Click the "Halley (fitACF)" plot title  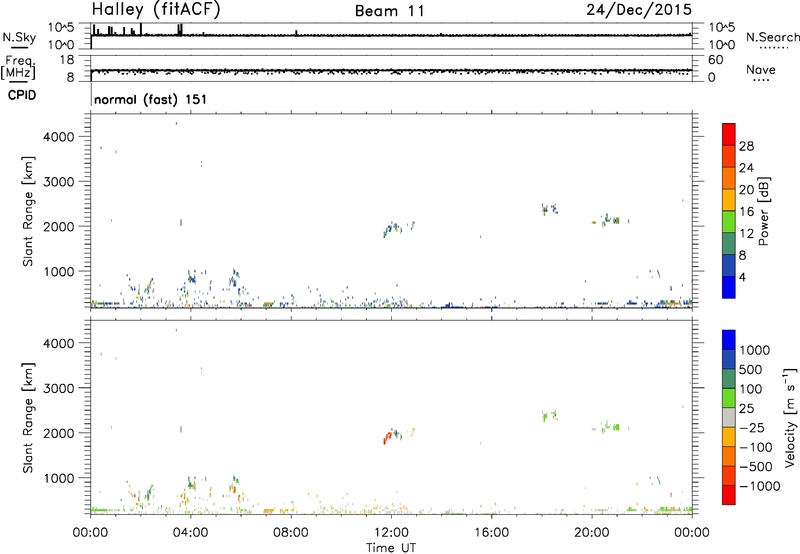[x=156, y=10]
